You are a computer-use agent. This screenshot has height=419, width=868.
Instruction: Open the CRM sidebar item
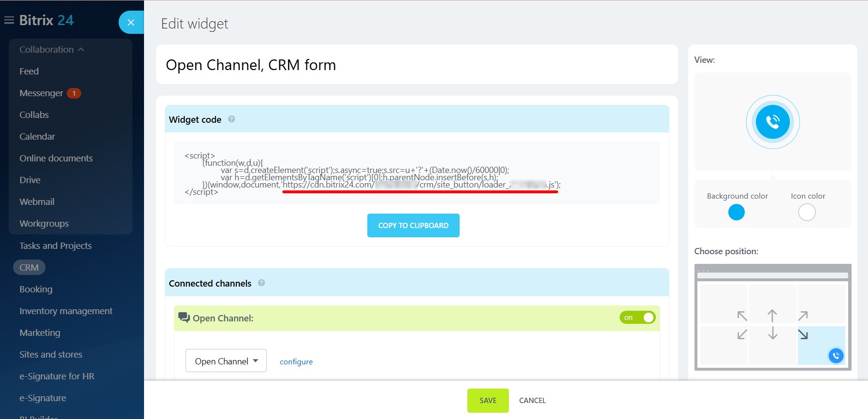coord(29,267)
